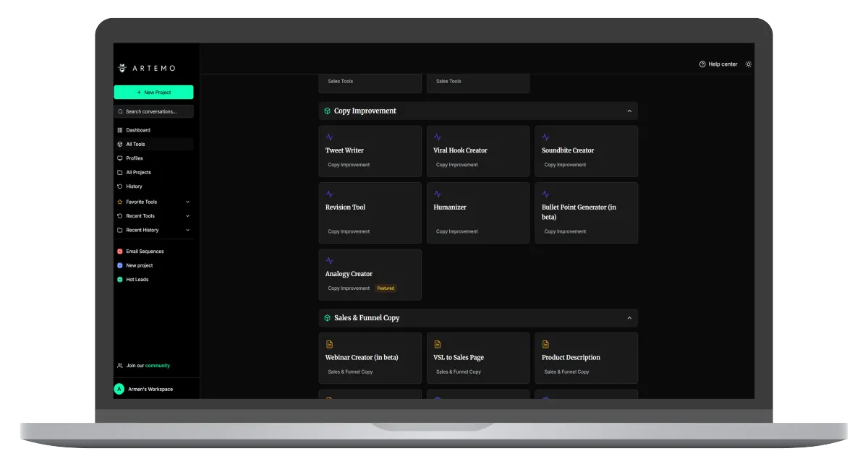Open History in the sidebar
The width and height of the screenshot is (868, 472).
[x=153, y=186]
